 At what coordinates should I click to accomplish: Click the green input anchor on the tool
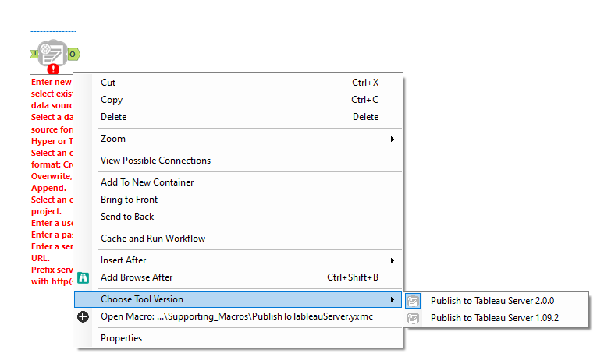tap(34, 54)
